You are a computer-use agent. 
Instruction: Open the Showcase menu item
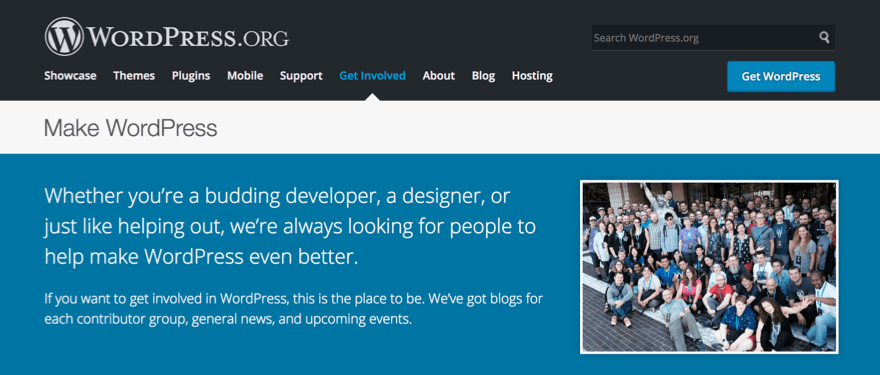pos(70,76)
